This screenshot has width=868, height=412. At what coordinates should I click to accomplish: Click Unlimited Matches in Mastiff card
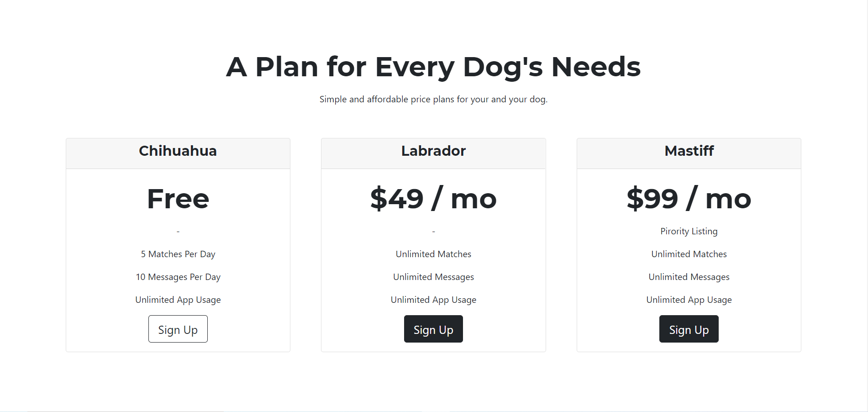click(x=689, y=254)
